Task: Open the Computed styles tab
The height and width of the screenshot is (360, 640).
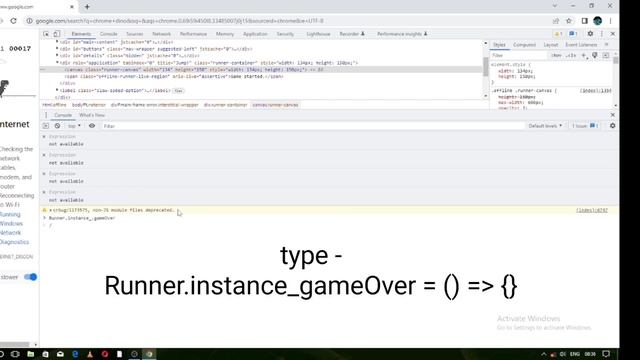Action: tap(524, 44)
